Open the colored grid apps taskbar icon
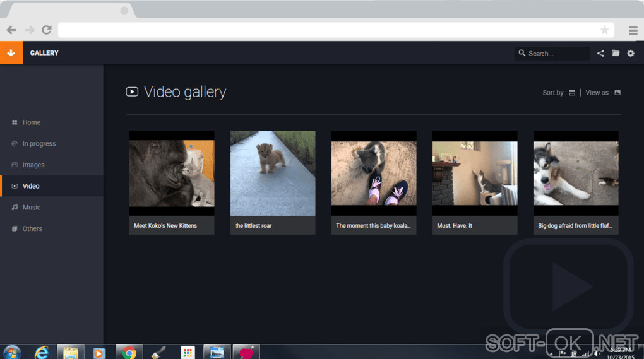644x359 pixels. 188,353
